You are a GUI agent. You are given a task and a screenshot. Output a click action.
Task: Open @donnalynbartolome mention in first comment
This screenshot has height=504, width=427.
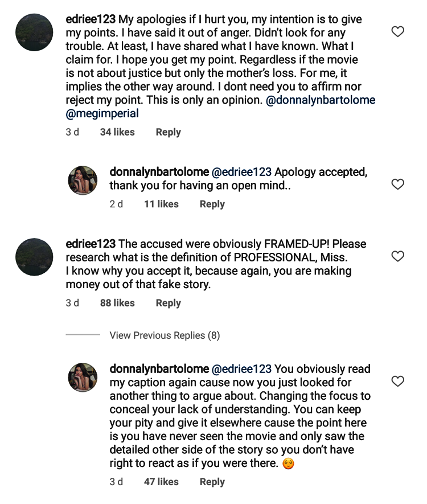click(321, 100)
